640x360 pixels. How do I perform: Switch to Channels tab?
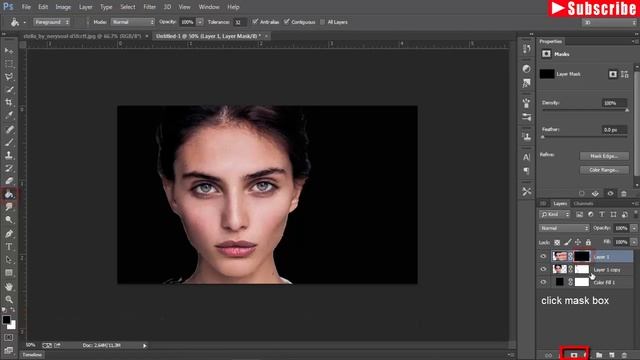583,203
